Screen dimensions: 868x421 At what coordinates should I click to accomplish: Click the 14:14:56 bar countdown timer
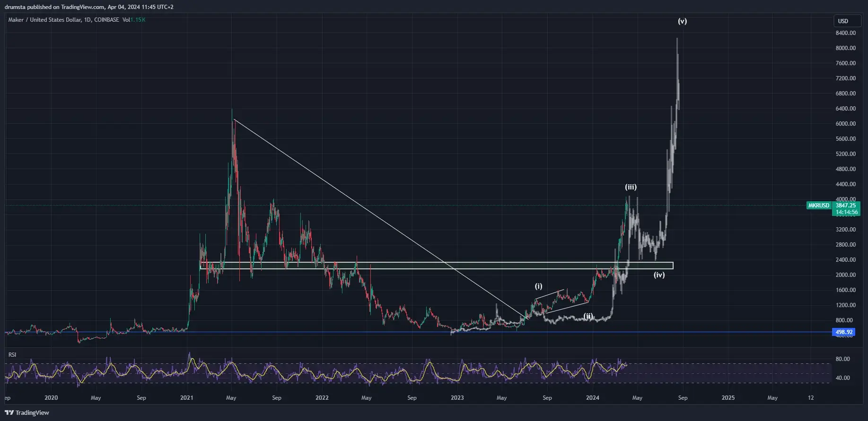pos(846,212)
